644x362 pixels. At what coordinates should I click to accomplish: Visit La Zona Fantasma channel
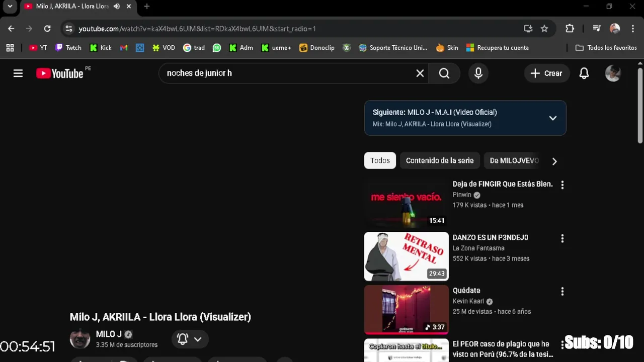478,248
